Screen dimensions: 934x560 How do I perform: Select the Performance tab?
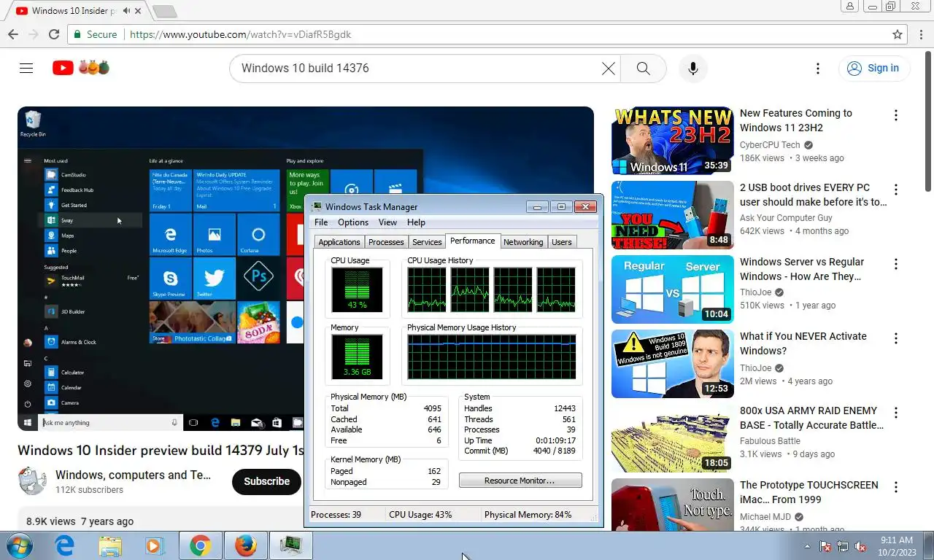point(472,241)
